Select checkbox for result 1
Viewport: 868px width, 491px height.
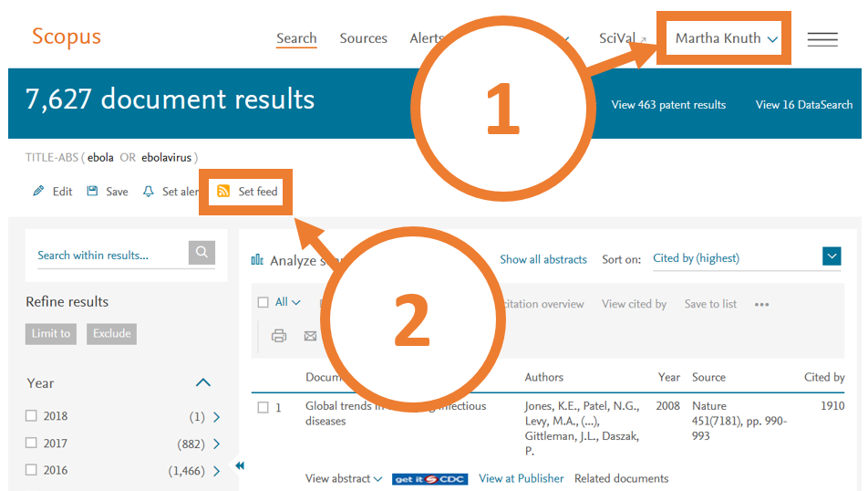coord(263,407)
